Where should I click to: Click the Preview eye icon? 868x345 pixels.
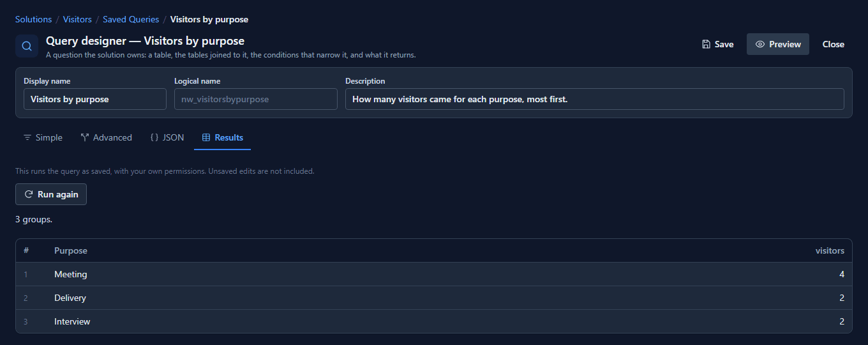760,44
